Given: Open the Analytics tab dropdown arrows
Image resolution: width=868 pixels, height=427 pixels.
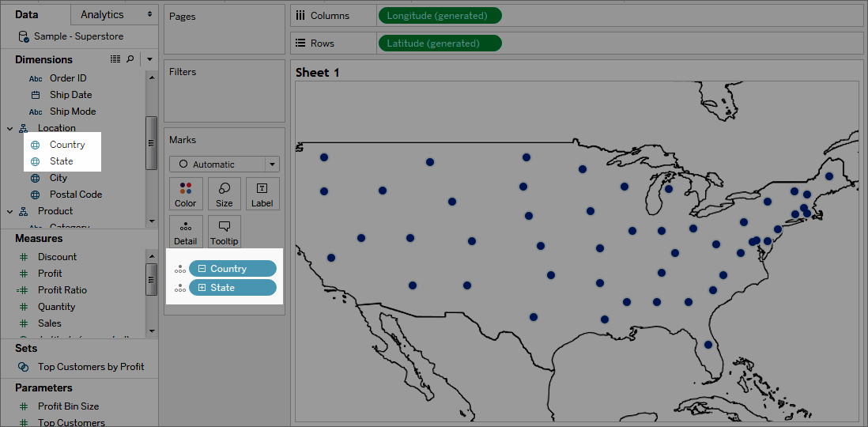Looking at the screenshot, I should click(x=149, y=15).
